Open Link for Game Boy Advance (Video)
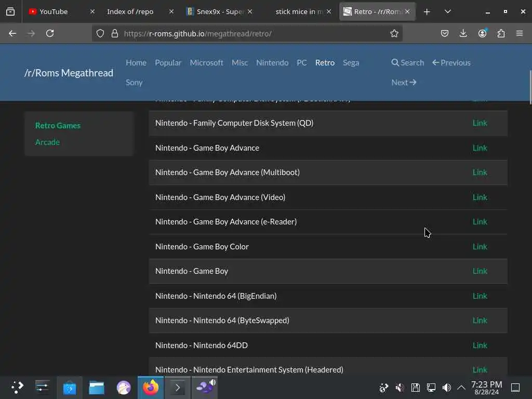532x399 pixels. tap(480, 197)
